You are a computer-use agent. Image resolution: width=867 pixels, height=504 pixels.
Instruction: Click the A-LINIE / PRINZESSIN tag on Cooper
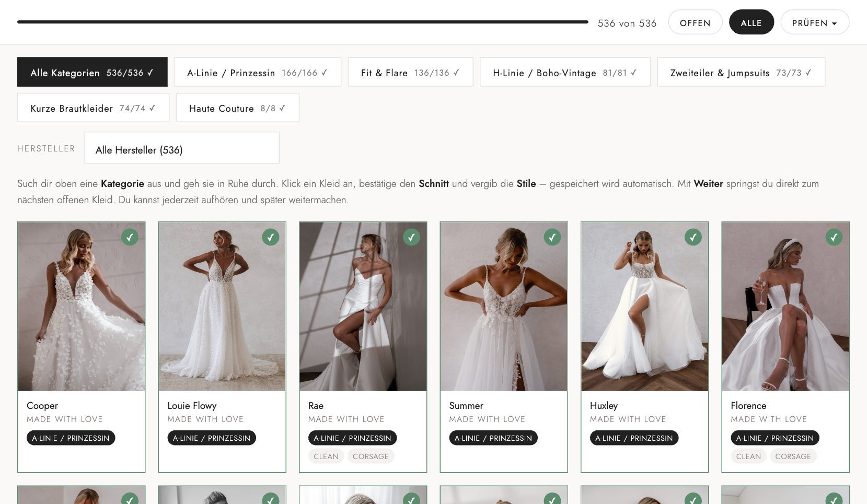click(71, 438)
